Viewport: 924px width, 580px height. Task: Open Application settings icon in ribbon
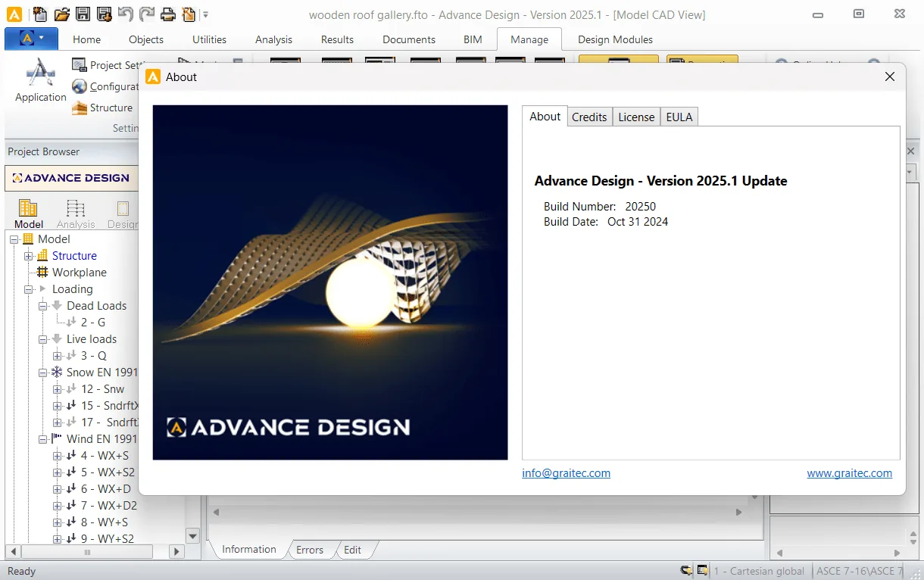pyautogui.click(x=40, y=80)
